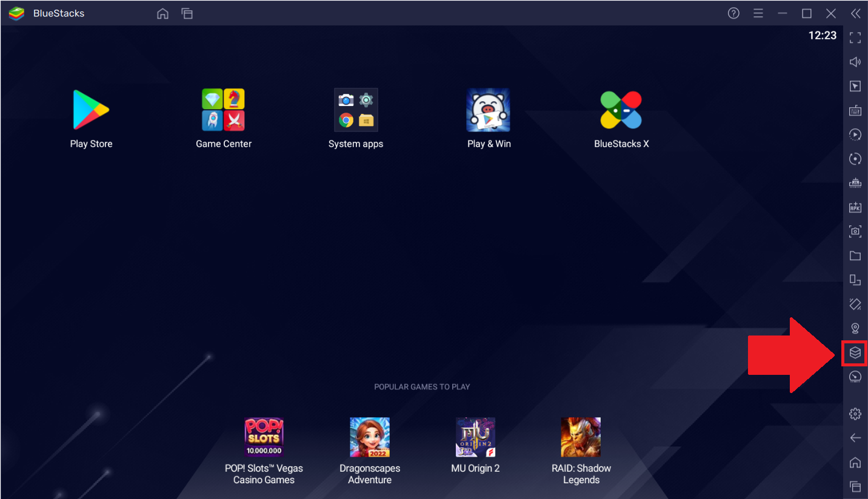The image size is (868, 499).
Task: Click the rotate screen icon in sidebar
Action: 855,280
